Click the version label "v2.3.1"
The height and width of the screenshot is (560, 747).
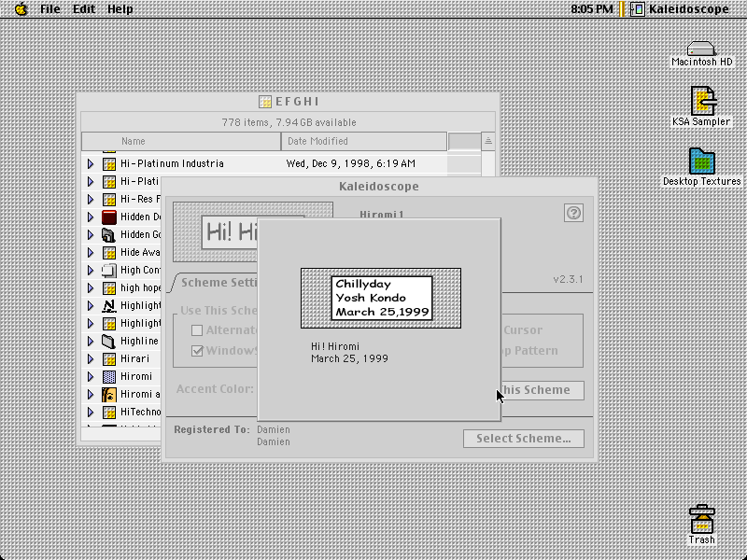[568, 279]
